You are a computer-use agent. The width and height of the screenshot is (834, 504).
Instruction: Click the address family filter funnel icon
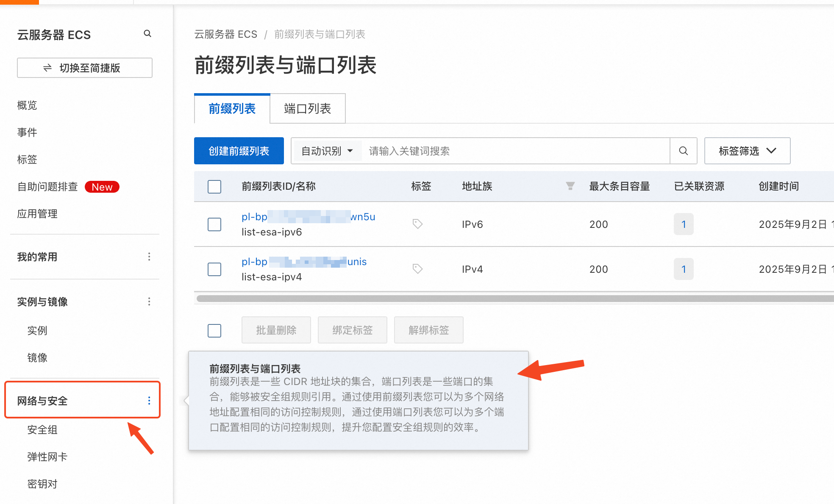pyautogui.click(x=570, y=186)
